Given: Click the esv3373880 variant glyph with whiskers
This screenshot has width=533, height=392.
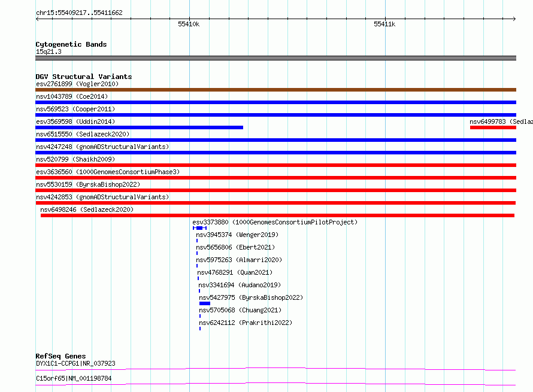Looking at the screenshot, I should [199, 228].
